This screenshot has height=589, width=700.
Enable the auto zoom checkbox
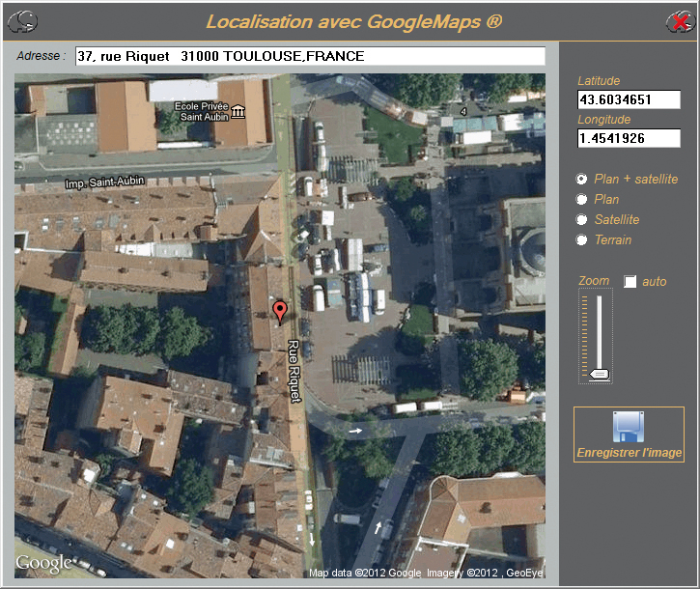click(630, 281)
